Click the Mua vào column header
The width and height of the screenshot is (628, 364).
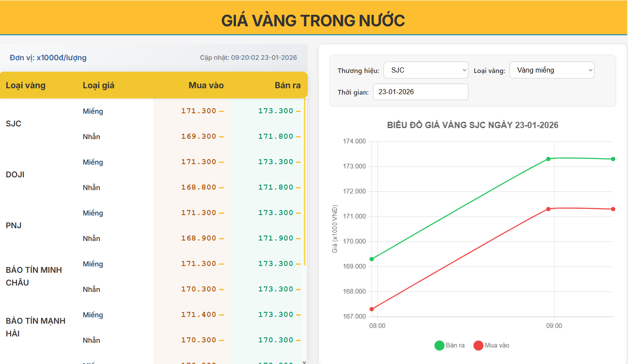206,85
